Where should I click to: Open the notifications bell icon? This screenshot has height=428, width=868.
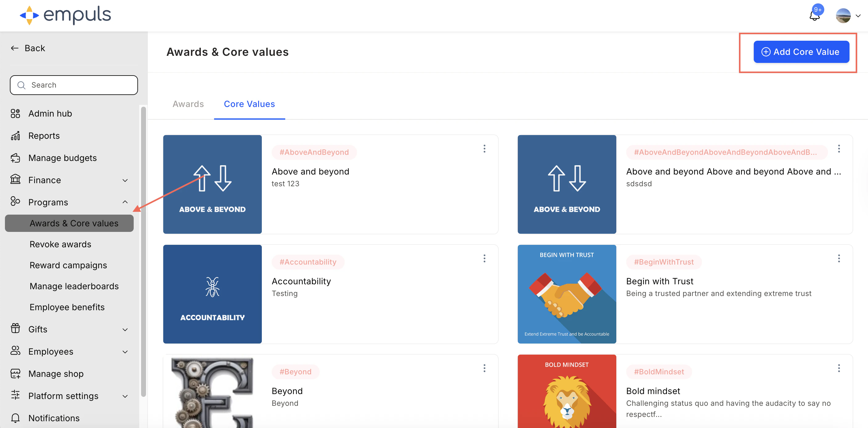tap(815, 15)
